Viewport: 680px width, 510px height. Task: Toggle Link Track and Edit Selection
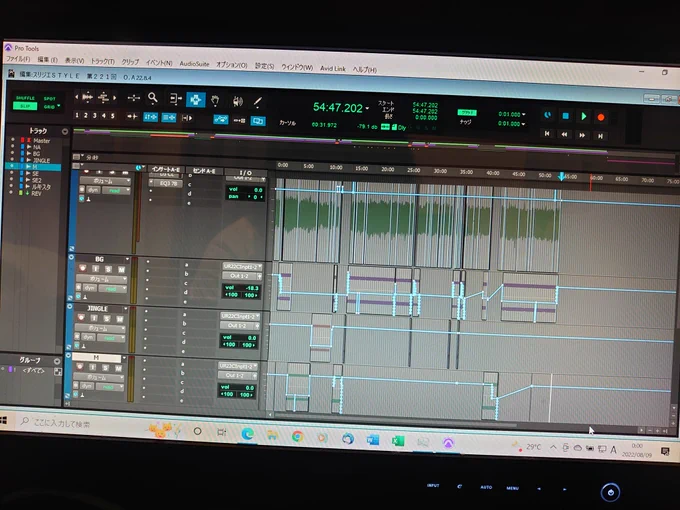169,118
